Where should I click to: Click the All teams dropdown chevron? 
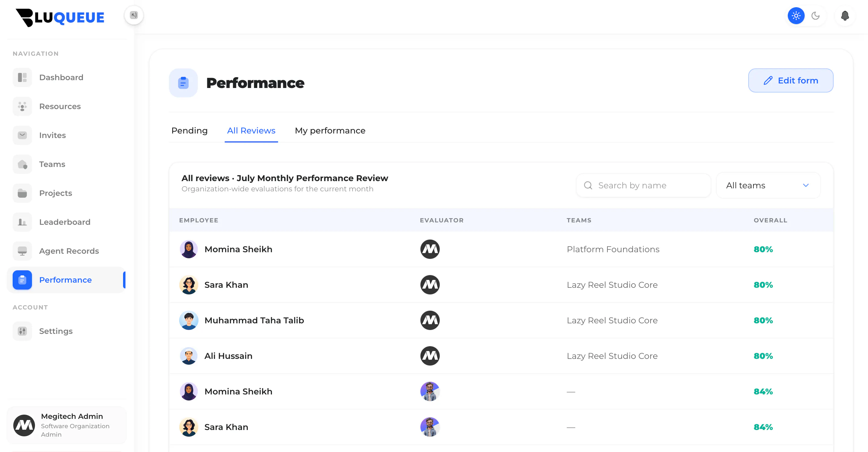[x=806, y=185]
